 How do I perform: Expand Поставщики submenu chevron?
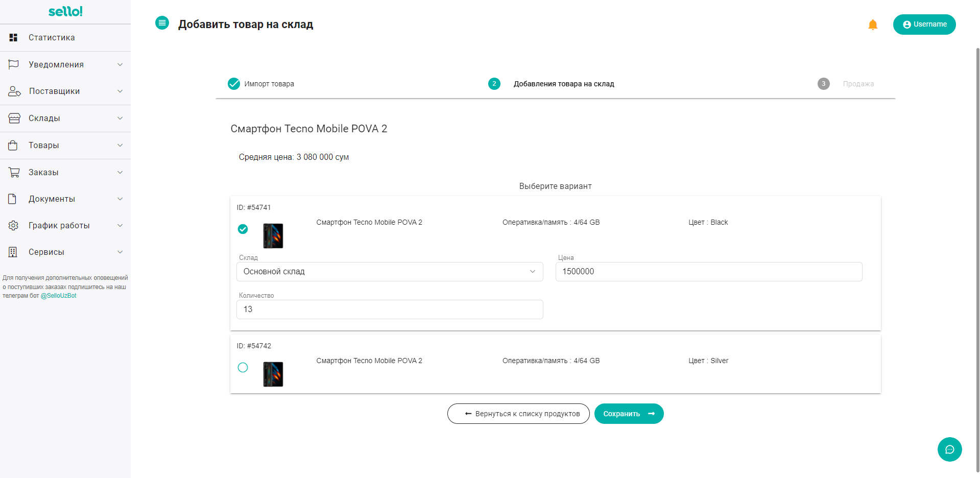pos(120,91)
